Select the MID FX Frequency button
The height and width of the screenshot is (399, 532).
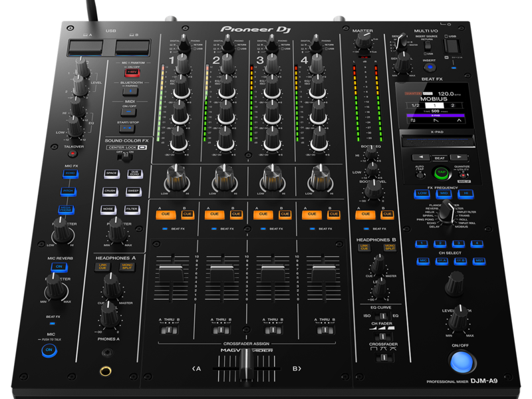coord(444,194)
